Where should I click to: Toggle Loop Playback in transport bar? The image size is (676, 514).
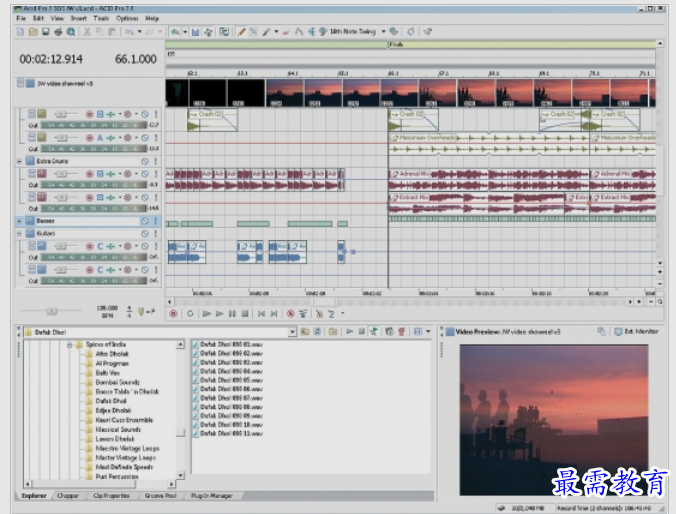pyautogui.click(x=190, y=313)
